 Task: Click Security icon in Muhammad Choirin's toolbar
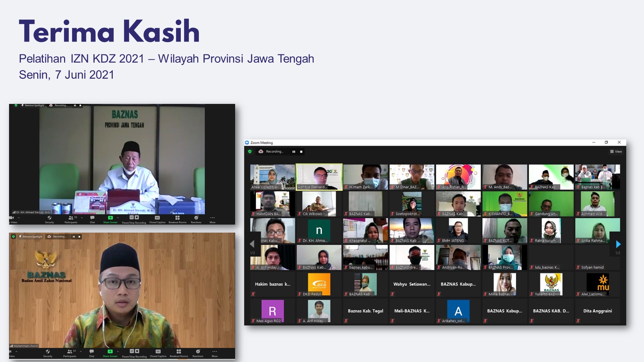click(x=48, y=352)
